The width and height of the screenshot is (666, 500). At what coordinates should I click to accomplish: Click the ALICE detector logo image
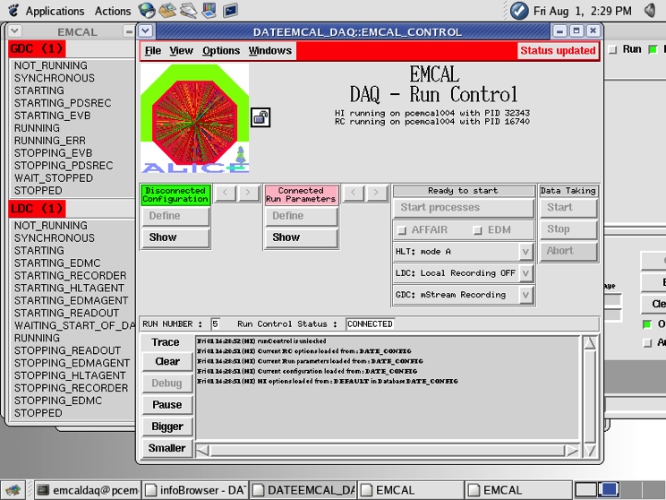click(195, 118)
